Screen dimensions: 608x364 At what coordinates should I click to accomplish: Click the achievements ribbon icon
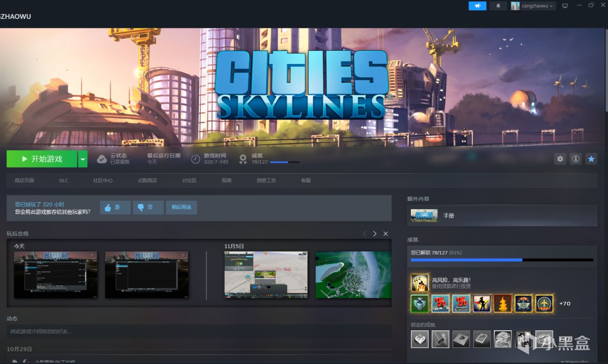click(243, 159)
